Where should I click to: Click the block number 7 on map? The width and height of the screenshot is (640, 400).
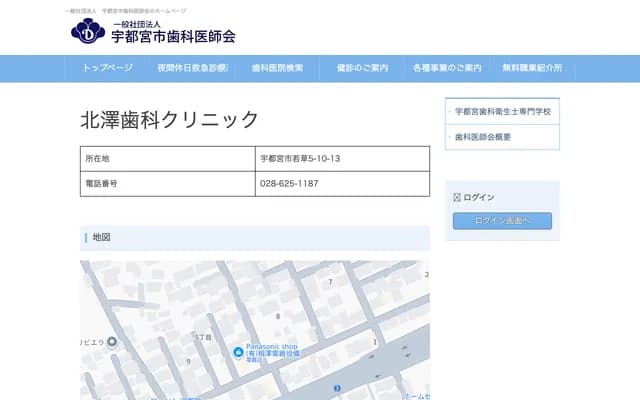coord(330,282)
